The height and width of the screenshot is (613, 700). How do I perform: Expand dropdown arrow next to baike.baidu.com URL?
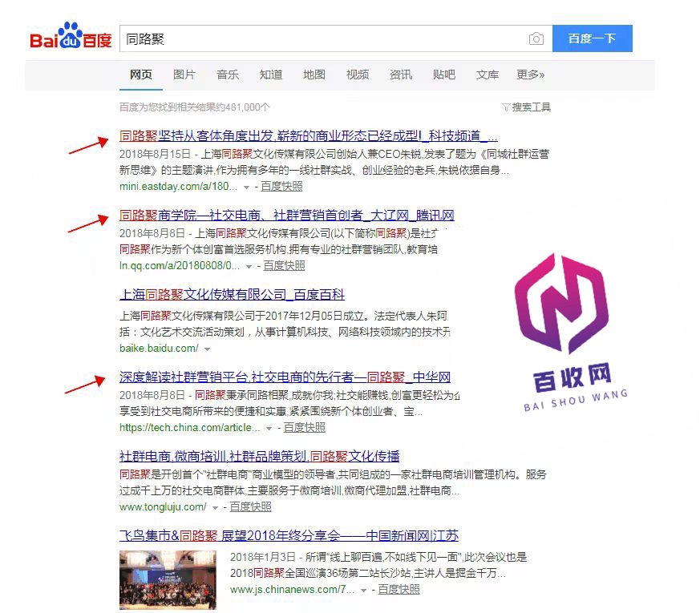click(207, 349)
